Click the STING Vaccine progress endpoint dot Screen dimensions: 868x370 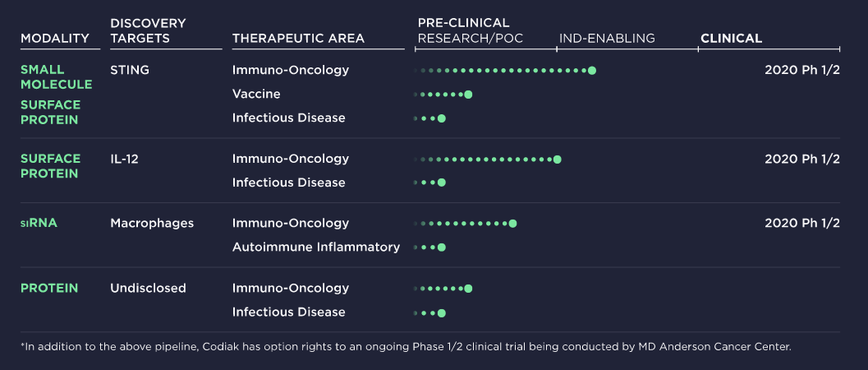pos(468,95)
